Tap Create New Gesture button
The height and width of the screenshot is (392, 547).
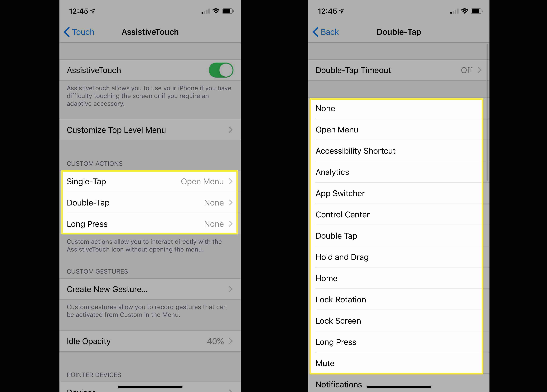(x=150, y=289)
